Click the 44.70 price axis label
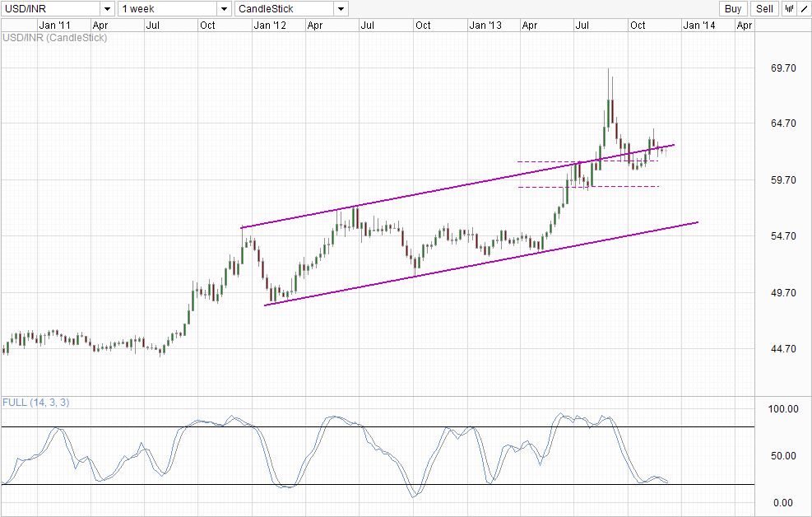Screen dimensions: 812x517 point(783,349)
